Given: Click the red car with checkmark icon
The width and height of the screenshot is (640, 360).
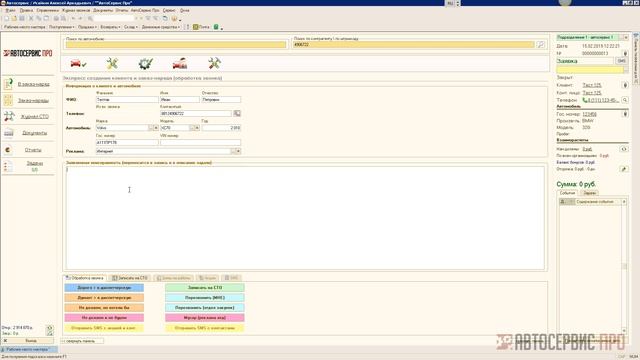Looking at the screenshot, I should [78, 63].
